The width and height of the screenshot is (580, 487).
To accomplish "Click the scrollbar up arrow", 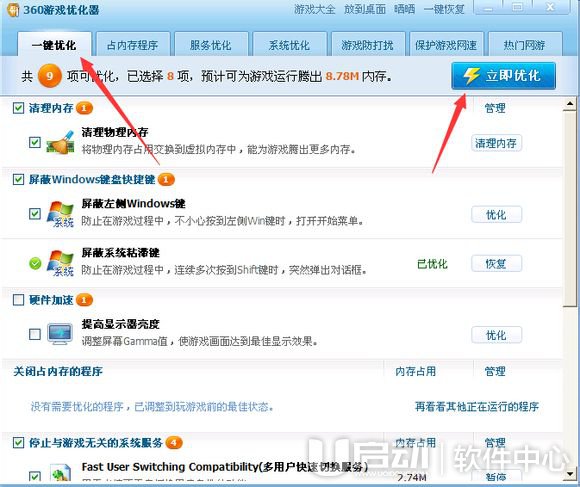I will [x=570, y=104].
